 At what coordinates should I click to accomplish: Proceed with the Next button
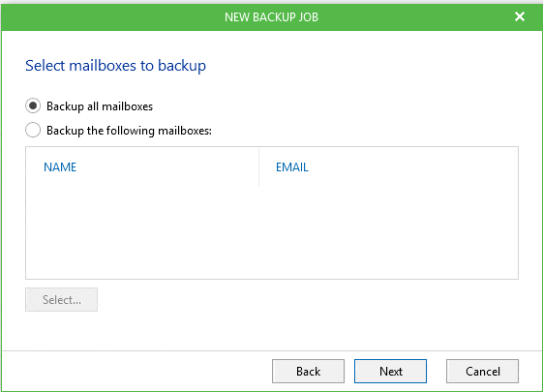click(x=390, y=372)
